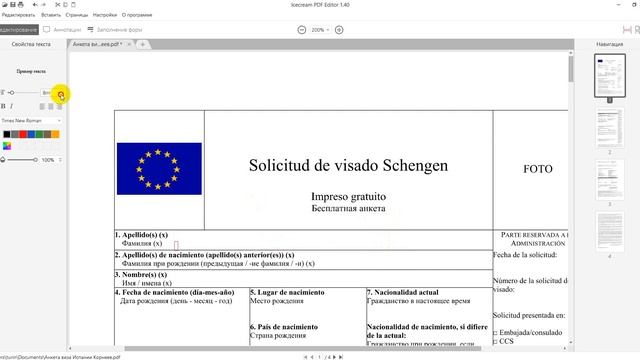Close the Анкета pdf document tab

pyautogui.click(x=129, y=44)
